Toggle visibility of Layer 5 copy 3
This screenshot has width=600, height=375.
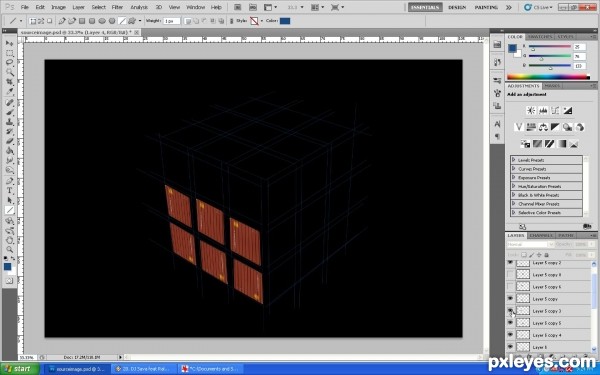pos(510,311)
